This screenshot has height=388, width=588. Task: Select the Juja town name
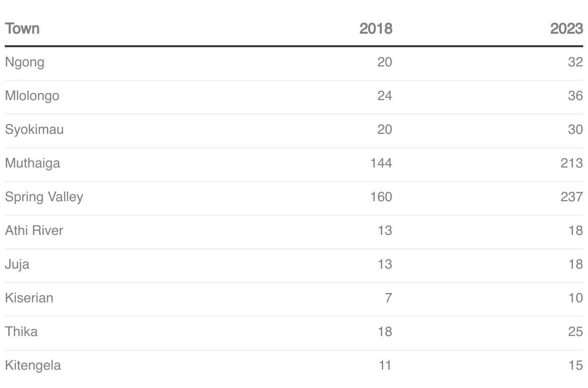[x=17, y=264]
